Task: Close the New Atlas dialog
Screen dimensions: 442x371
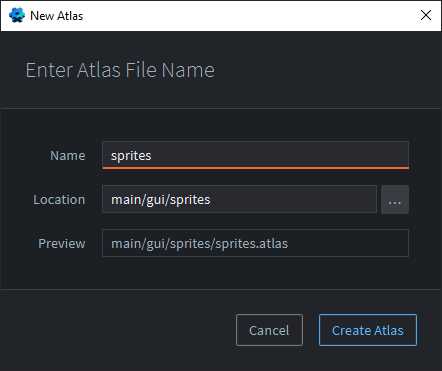Action: coord(426,15)
